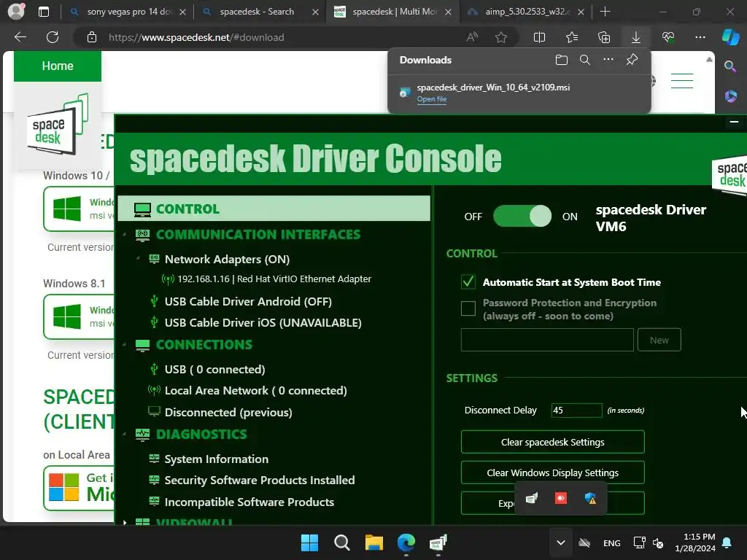Search downloads with magnifier icon
Screen dimensions: 747x560
click(585, 60)
